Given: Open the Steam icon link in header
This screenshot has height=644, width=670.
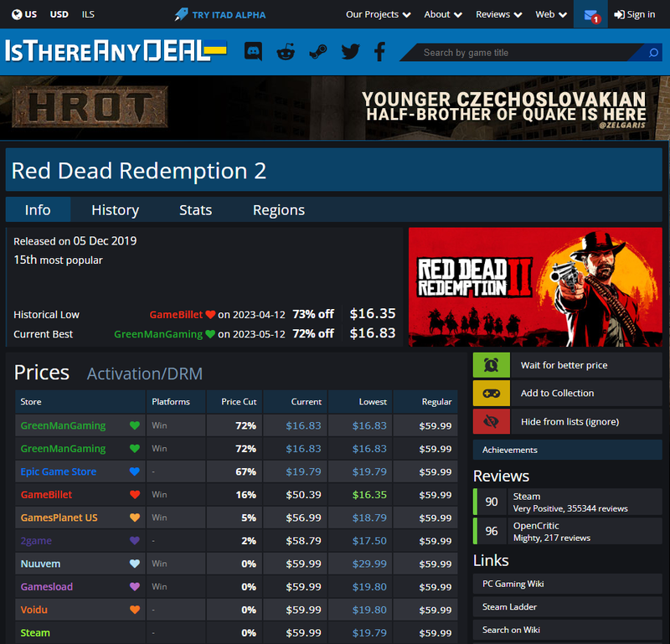Looking at the screenshot, I should click(318, 52).
